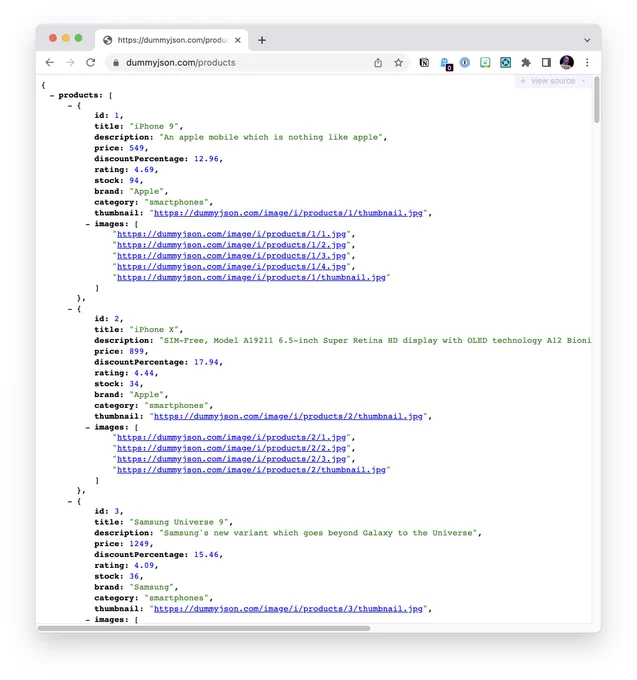This screenshot has height=680, width=637.
Task: Open the green smiley face extension
Action: [485, 63]
